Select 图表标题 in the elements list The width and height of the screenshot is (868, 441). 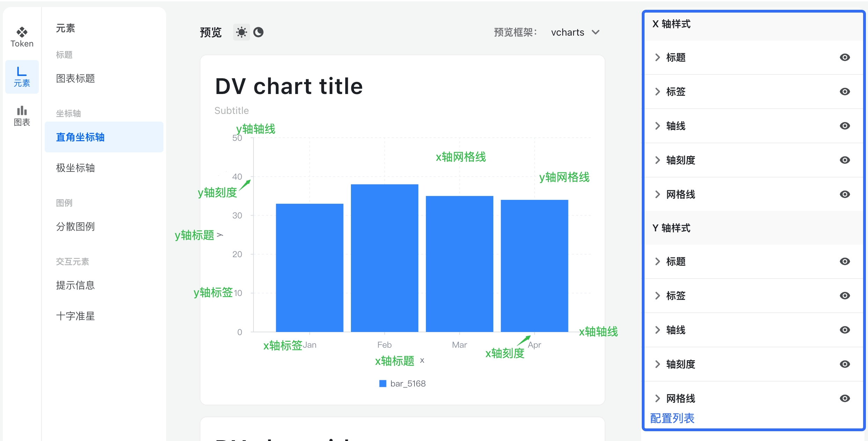pyautogui.click(x=75, y=78)
